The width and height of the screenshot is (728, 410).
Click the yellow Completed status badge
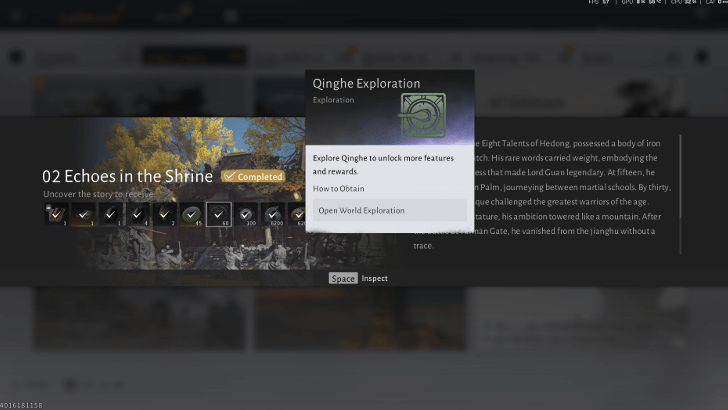tap(253, 176)
